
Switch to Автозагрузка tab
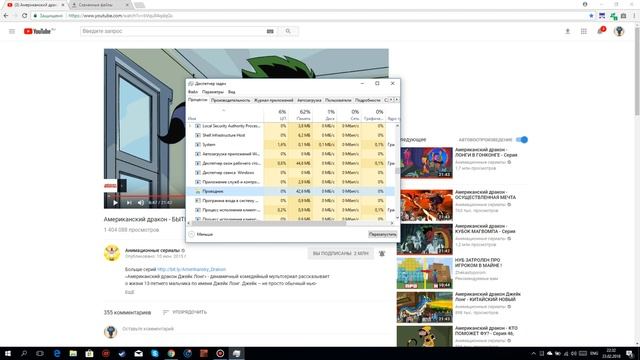tap(309, 100)
